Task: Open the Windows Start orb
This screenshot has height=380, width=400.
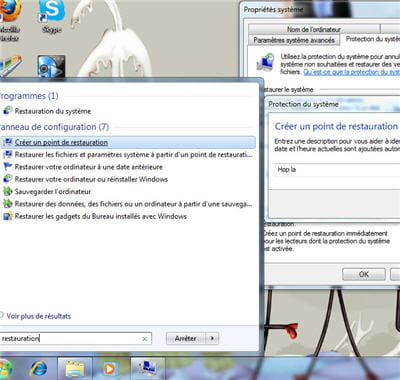Action: coord(5,369)
